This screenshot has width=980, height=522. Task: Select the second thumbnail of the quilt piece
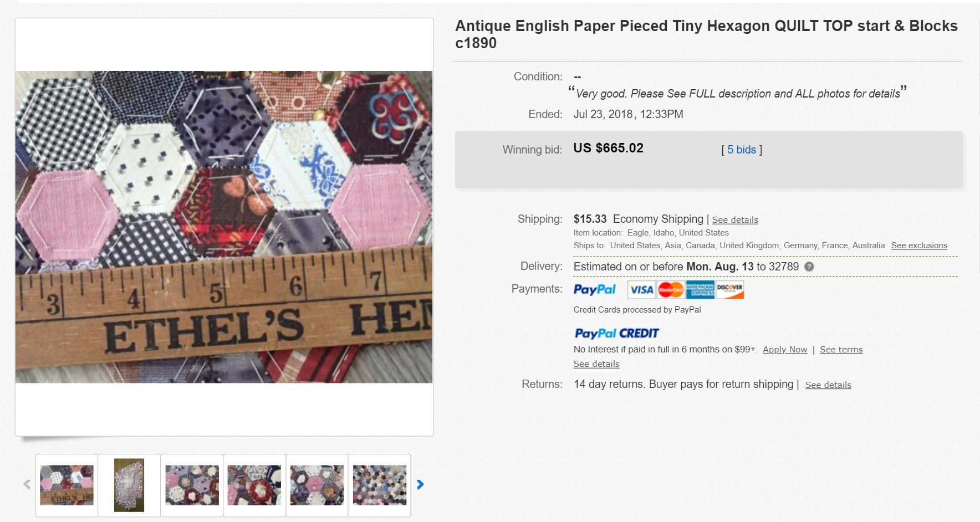[129, 485]
